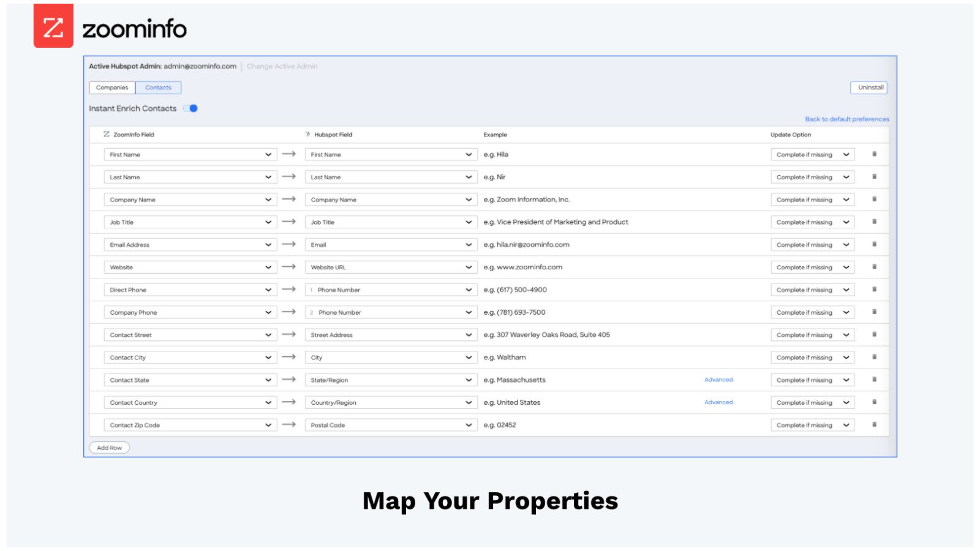Toggle Instant Enrich Contacts switch
This screenshot has width=980, height=551.
click(x=190, y=108)
